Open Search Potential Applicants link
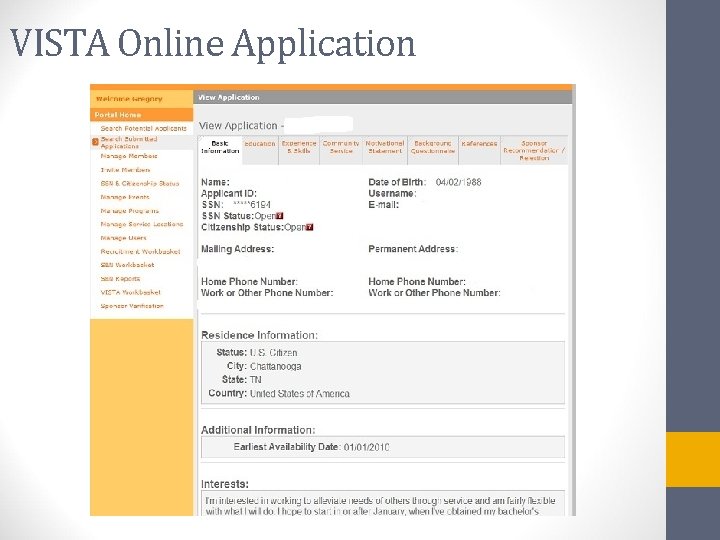720x540 pixels. [x=144, y=129]
